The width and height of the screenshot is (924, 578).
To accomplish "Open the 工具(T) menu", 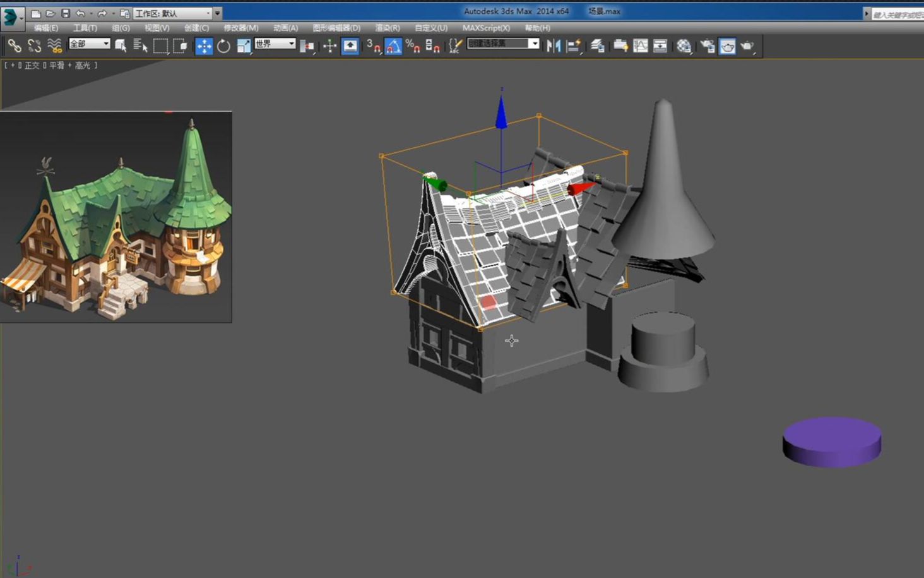I will (85, 28).
